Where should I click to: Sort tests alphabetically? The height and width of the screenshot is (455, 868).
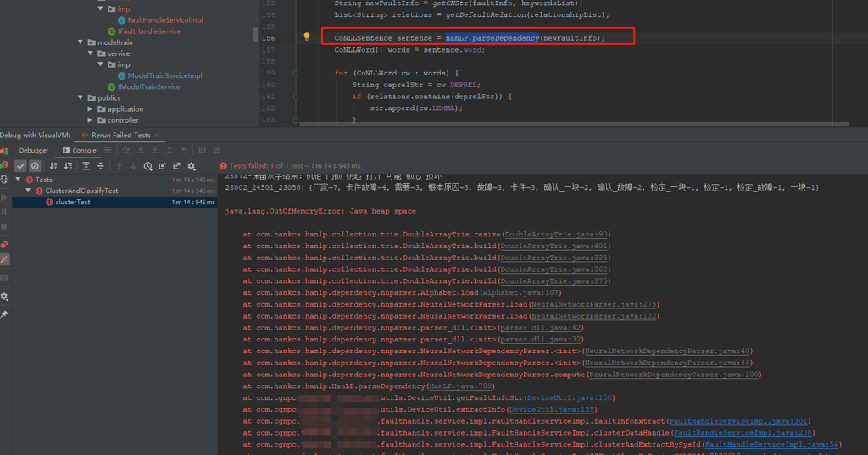coord(54,166)
